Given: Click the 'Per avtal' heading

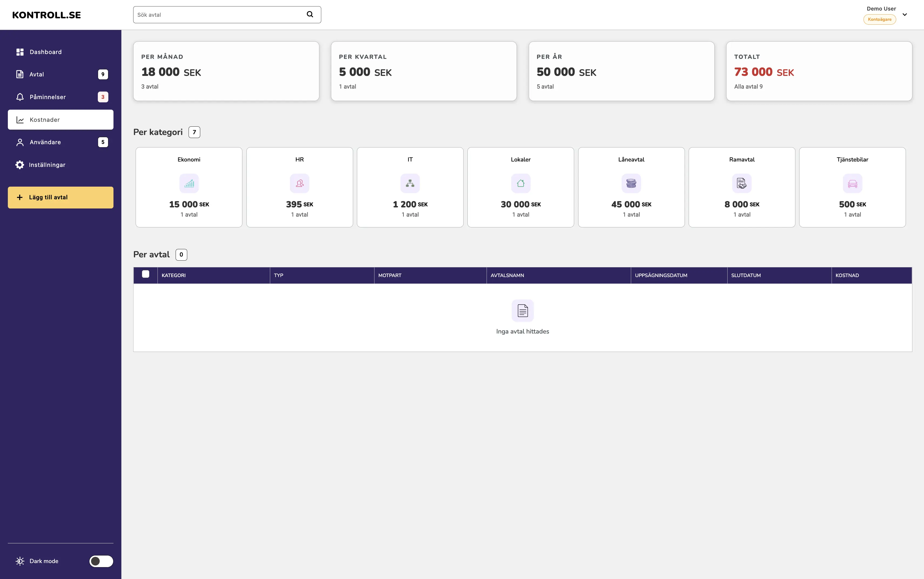Looking at the screenshot, I should (x=151, y=255).
